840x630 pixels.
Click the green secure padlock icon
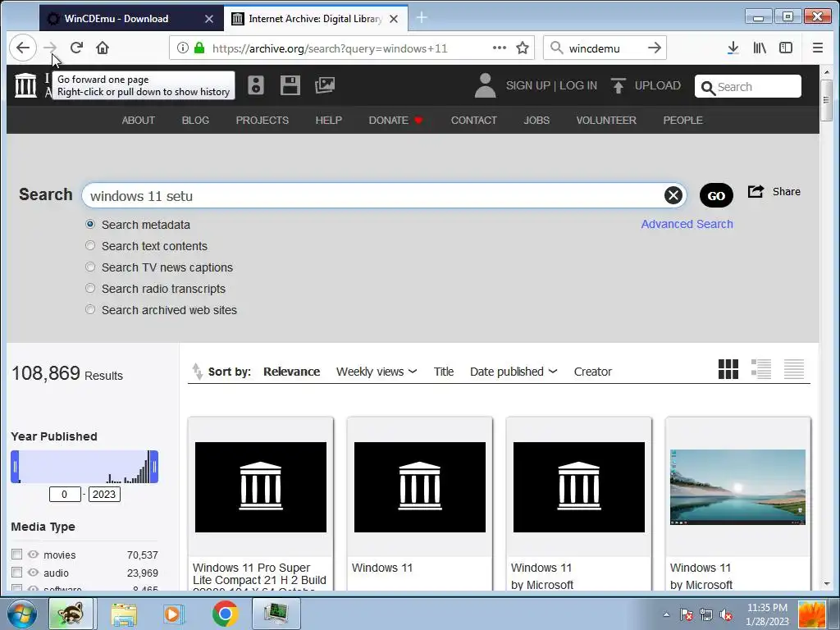(x=199, y=48)
